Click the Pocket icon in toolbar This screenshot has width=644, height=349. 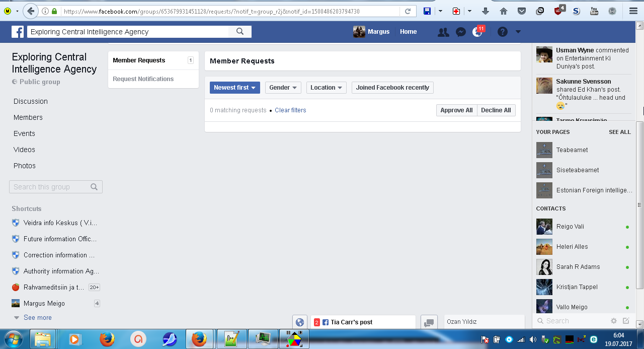pos(522,11)
